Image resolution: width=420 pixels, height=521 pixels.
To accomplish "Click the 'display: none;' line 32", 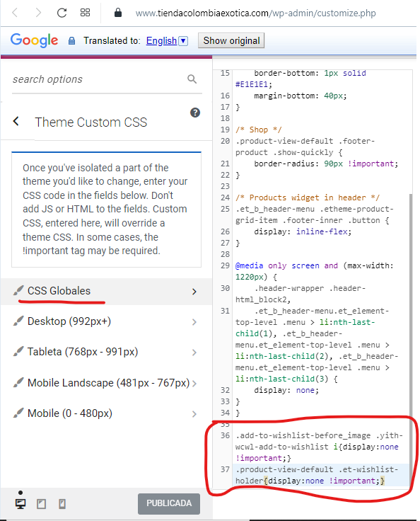I will point(286,390).
